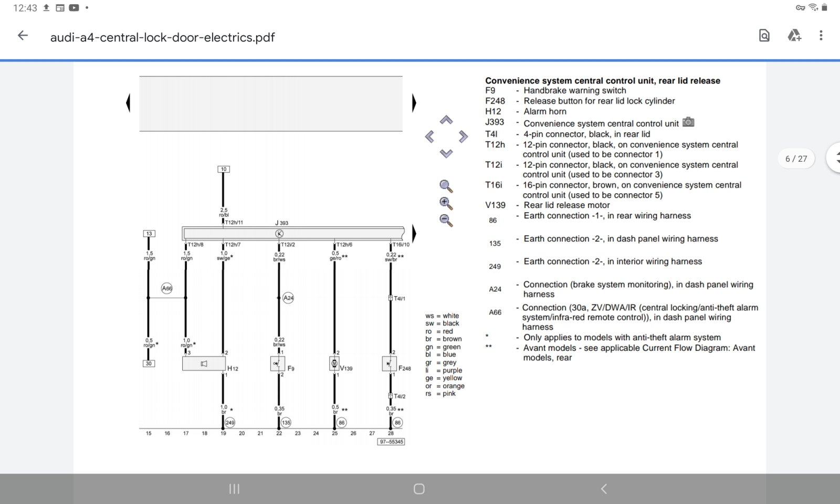
Task: Click the diagram pan-down arrow
Action: click(446, 153)
